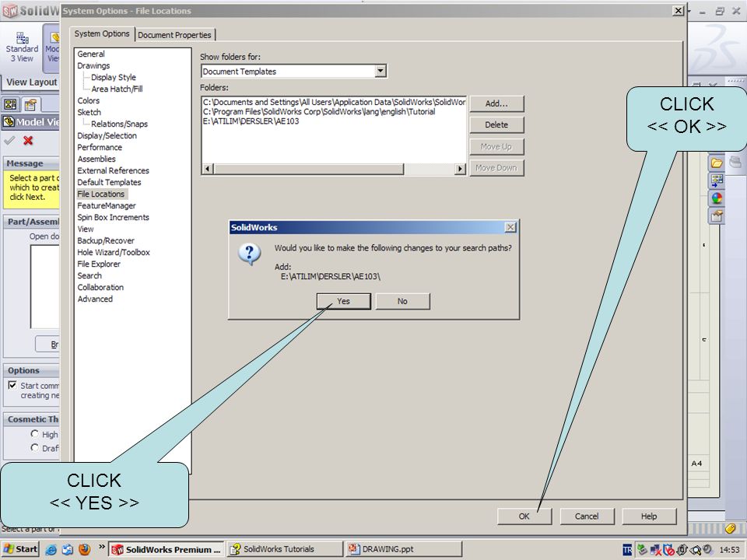The width and height of the screenshot is (747, 560).
Task: Select Advanced option in tree
Action: [x=95, y=299]
